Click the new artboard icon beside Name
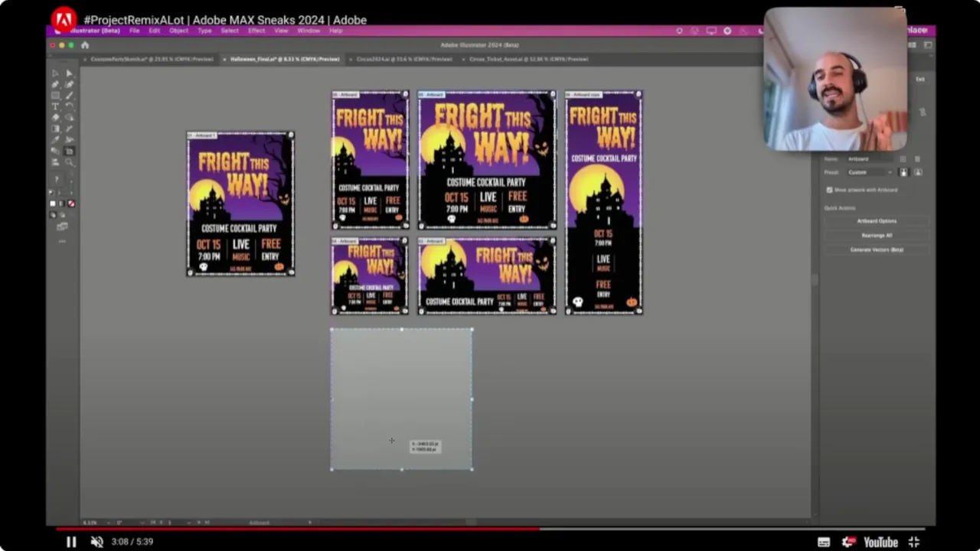 coord(903,159)
